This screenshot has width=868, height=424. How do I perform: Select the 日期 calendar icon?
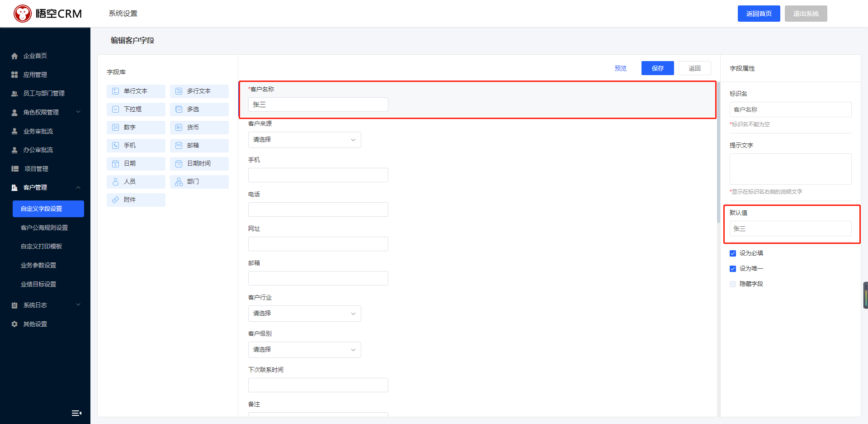(x=115, y=163)
